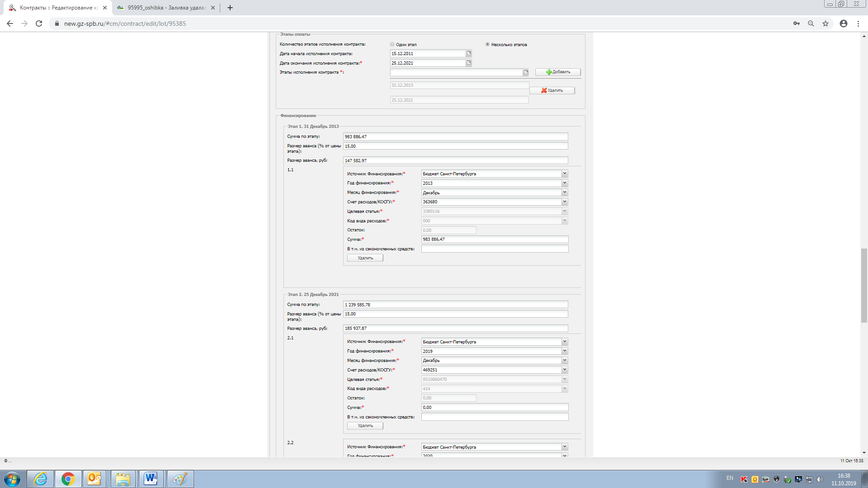The height and width of the screenshot is (488, 868).
Task: Open saved passwords key icon
Action: coord(797,23)
